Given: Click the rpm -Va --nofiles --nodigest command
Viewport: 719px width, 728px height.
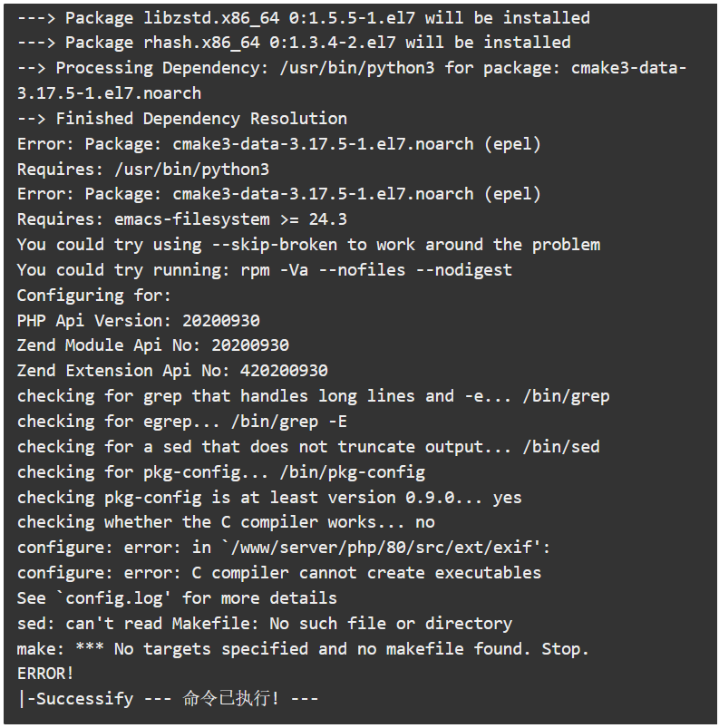Looking at the screenshot, I should (376, 270).
